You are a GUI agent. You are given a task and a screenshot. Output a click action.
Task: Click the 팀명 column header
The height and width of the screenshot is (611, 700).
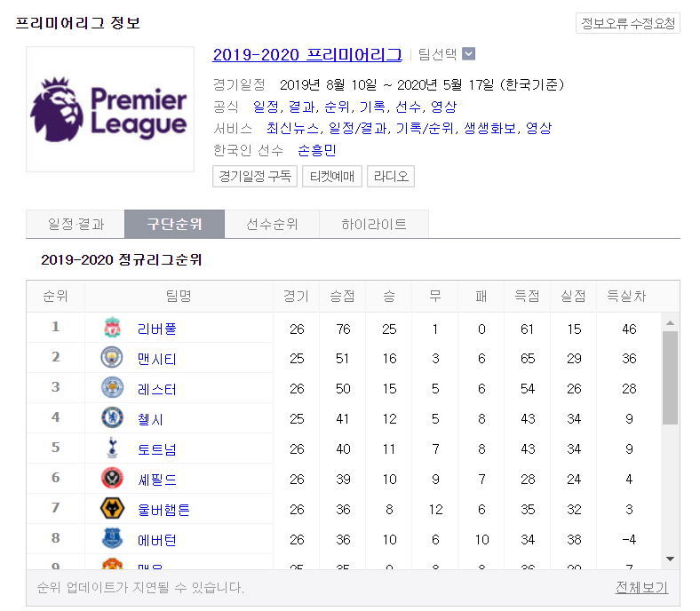click(179, 296)
